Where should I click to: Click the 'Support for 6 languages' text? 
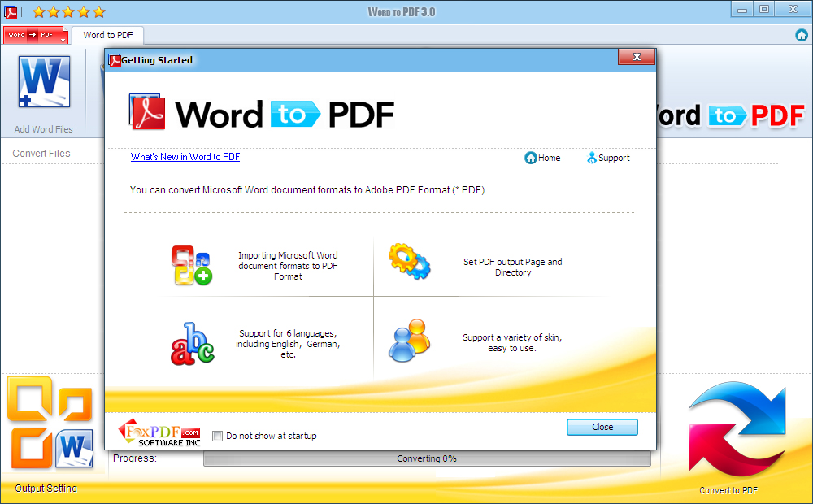pos(288,344)
